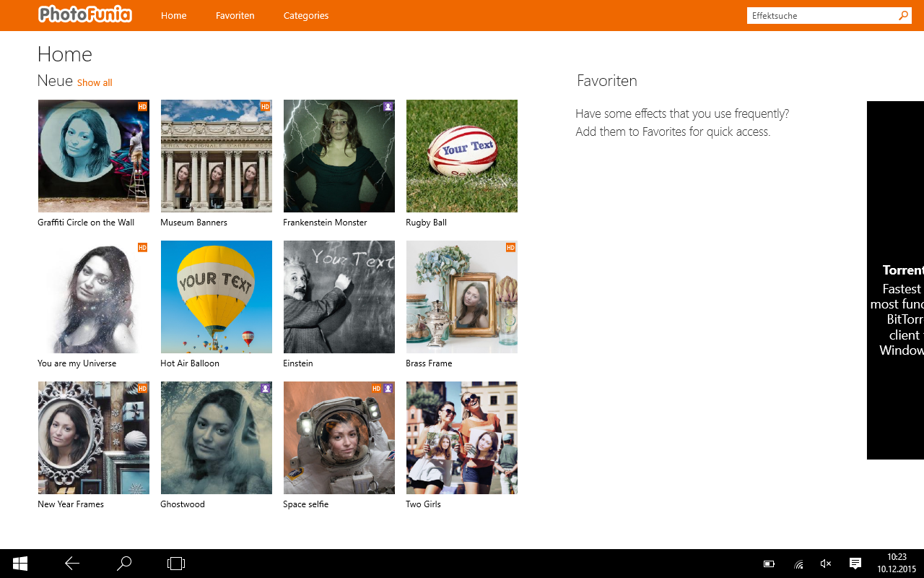The width and height of the screenshot is (924, 578).
Task: Open the Graffiti Circle on the Wall effect
Action: 94,156
